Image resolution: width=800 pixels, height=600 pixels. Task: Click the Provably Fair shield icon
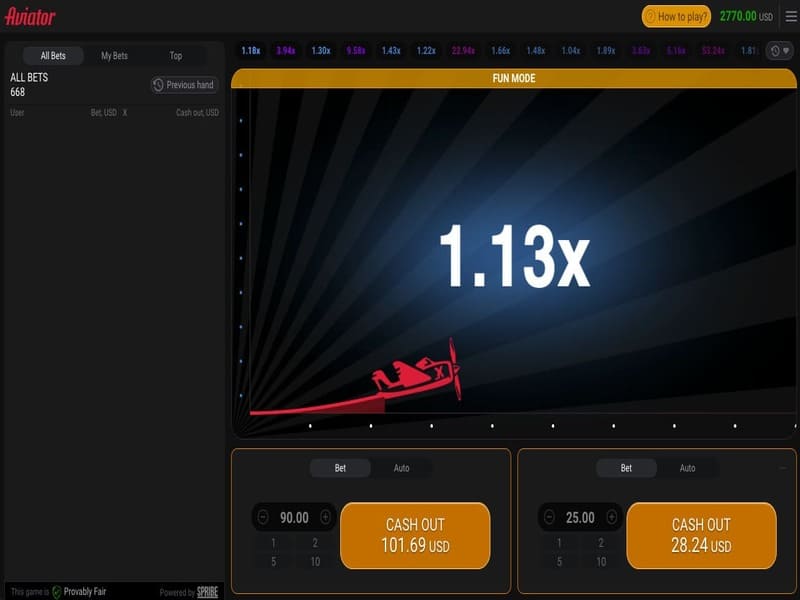(57, 591)
